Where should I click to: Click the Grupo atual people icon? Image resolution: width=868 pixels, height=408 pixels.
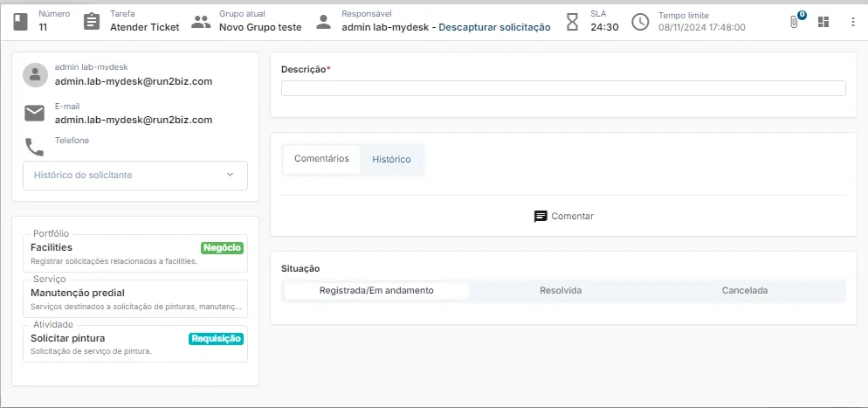tap(201, 22)
